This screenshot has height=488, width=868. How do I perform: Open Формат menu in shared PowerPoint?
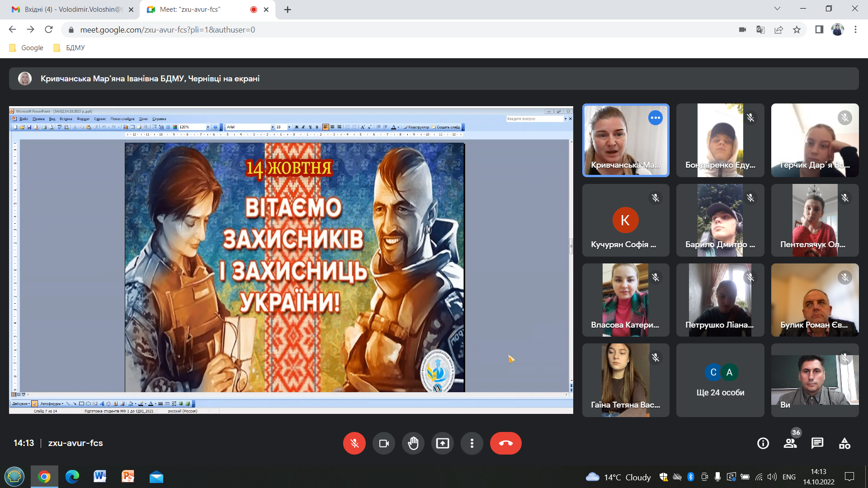coord(83,119)
